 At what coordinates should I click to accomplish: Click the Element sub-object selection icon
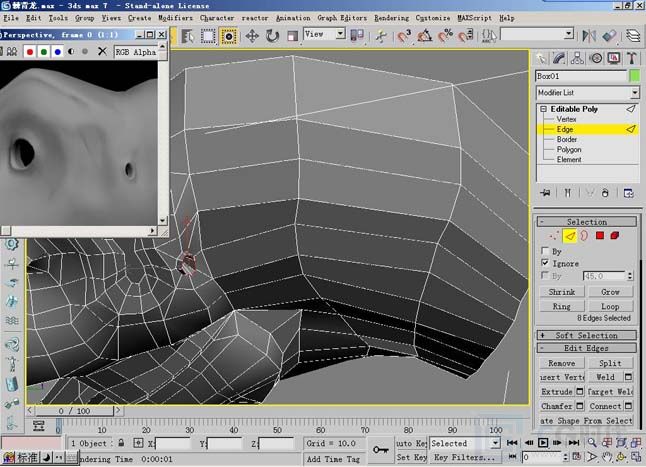[x=617, y=236]
